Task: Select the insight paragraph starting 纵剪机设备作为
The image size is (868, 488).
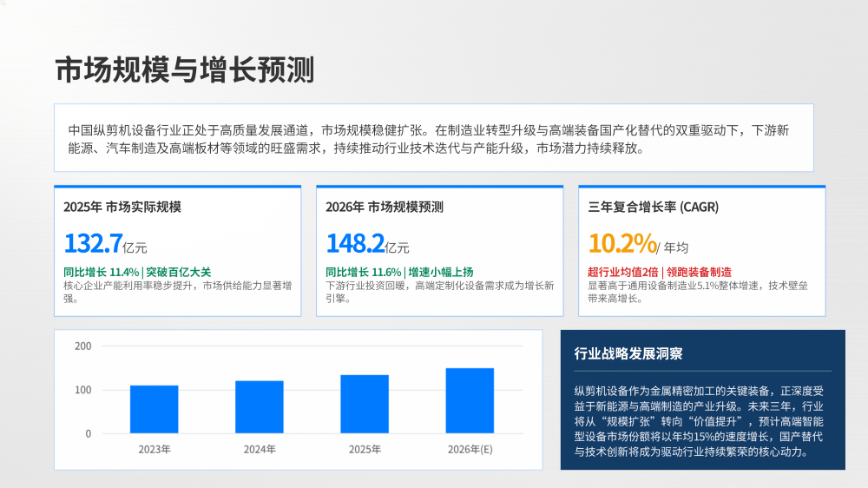Action: coord(699,421)
